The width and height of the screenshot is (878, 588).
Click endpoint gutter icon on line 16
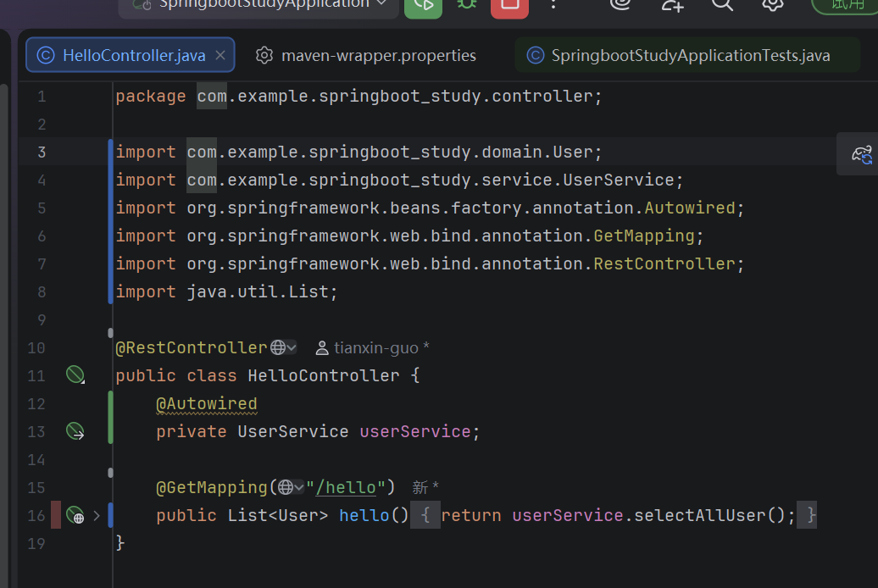[75, 515]
